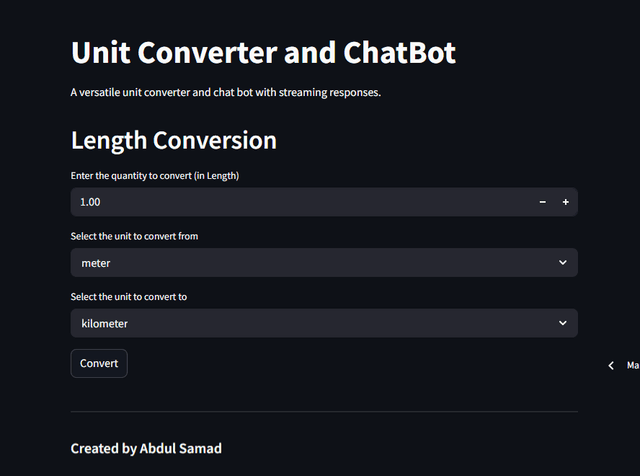Viewport: 640px width, 476px height.
Task: Click the minus icon to decrease quantity
Action: pos(543,202)
